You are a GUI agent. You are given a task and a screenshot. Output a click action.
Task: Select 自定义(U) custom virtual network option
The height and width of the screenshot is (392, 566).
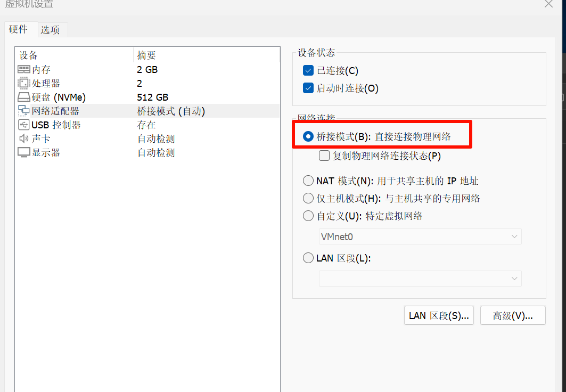click(x=308, y=216)
